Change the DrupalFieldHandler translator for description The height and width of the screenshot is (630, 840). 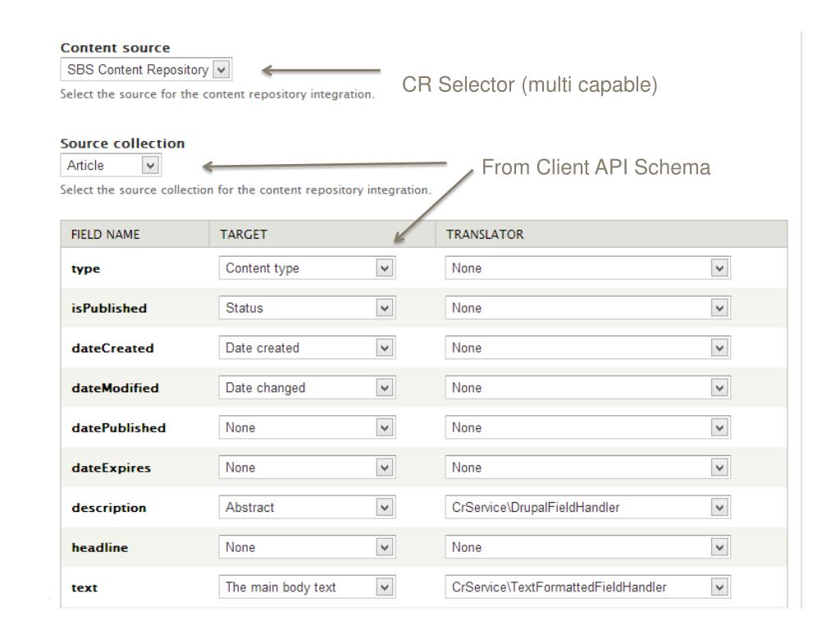coord(587,507)
